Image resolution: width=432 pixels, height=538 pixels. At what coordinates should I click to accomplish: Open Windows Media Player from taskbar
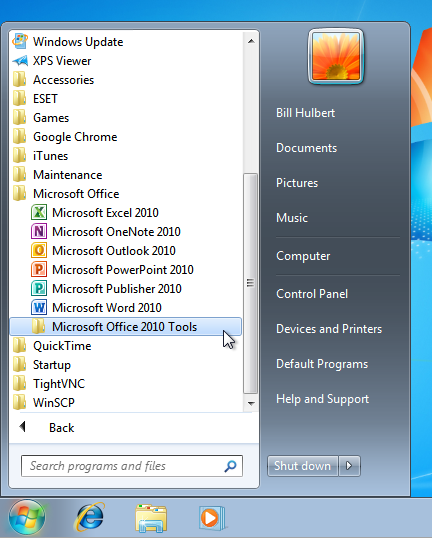click(212, 517)
